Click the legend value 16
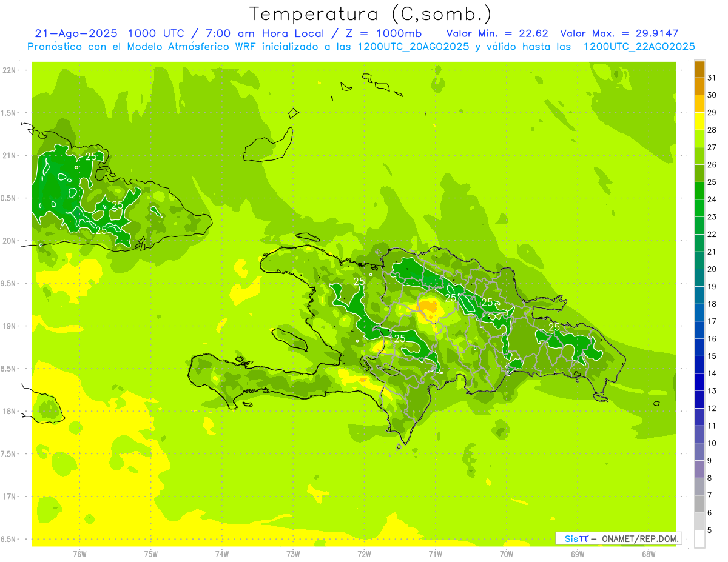Viewport: 728px width, 562px height. tap(712, 339)
